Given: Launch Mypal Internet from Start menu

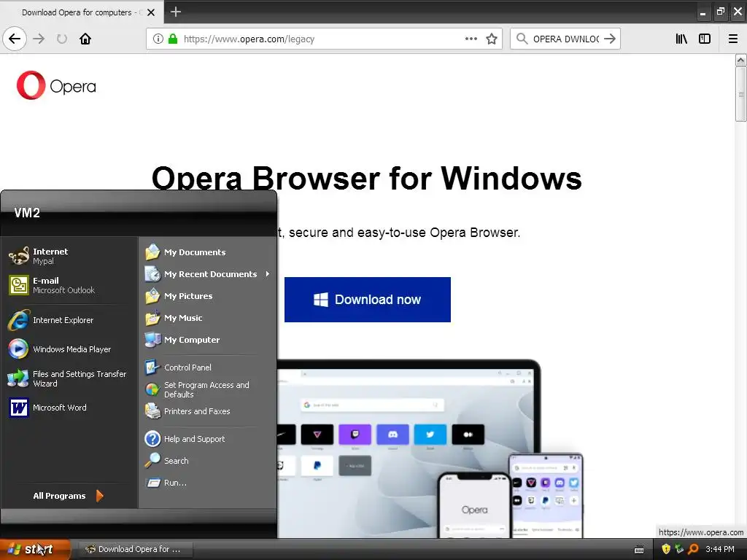Looking at the screenshot, I should tap(69, 256).
